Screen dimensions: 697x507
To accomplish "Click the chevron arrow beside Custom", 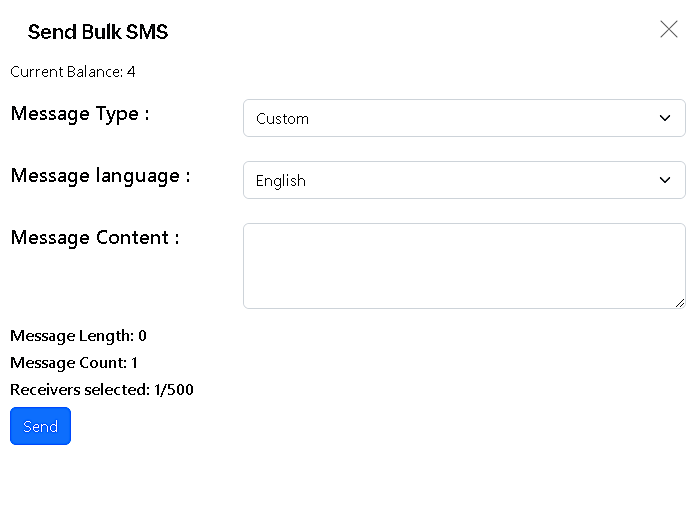I will tap(665, 118).
